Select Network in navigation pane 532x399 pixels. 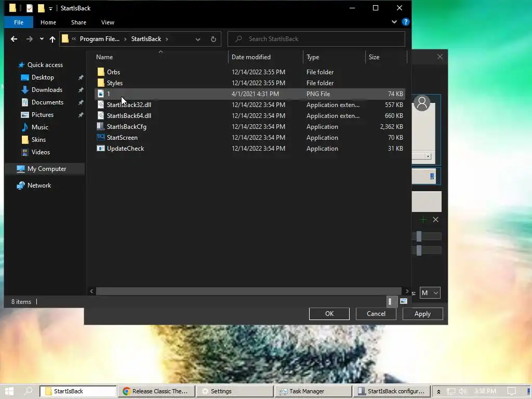tap(39, 185)
